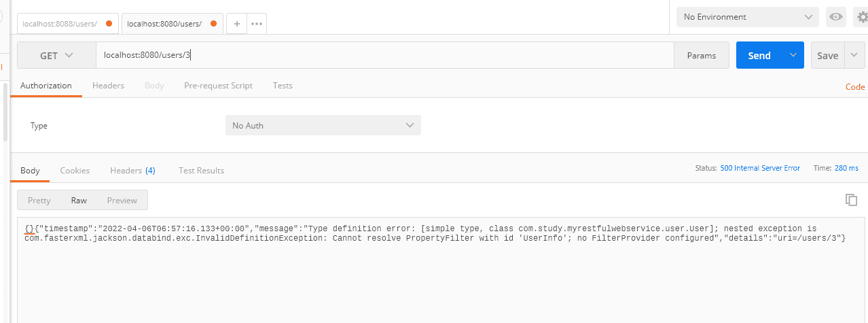
Task: Click the Params button
Action: tap(702, 56)
